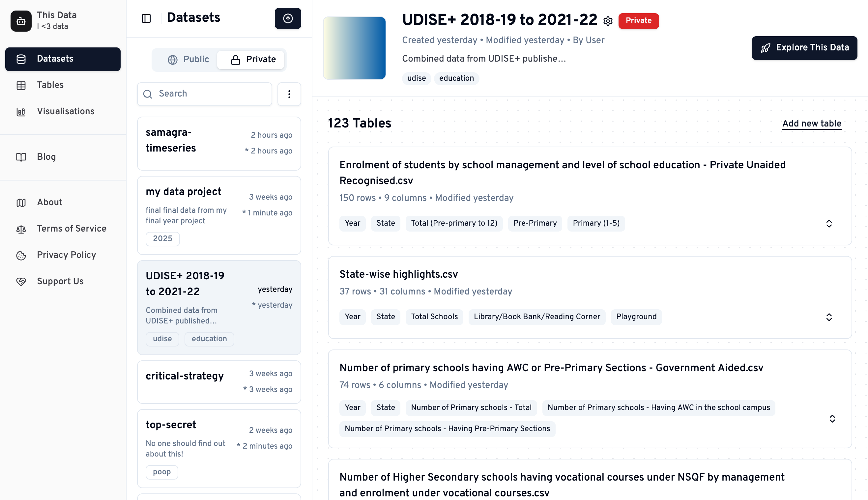Image resolution: width=868 pixels, height=500 pixels.
Task: Open the three-dot options menu
Action: 289,94
